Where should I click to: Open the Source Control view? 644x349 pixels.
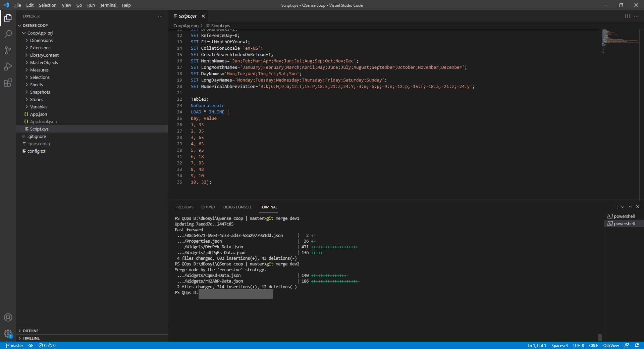[x=8, y=50]
